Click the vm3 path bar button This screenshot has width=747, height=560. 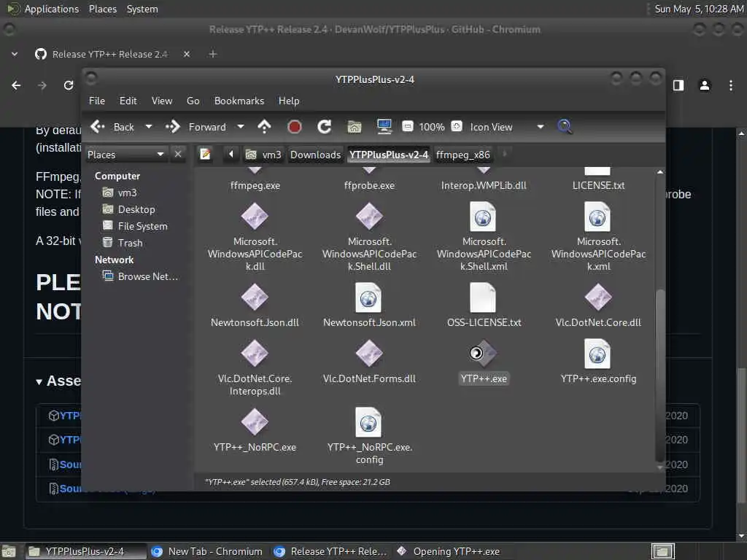263,155
